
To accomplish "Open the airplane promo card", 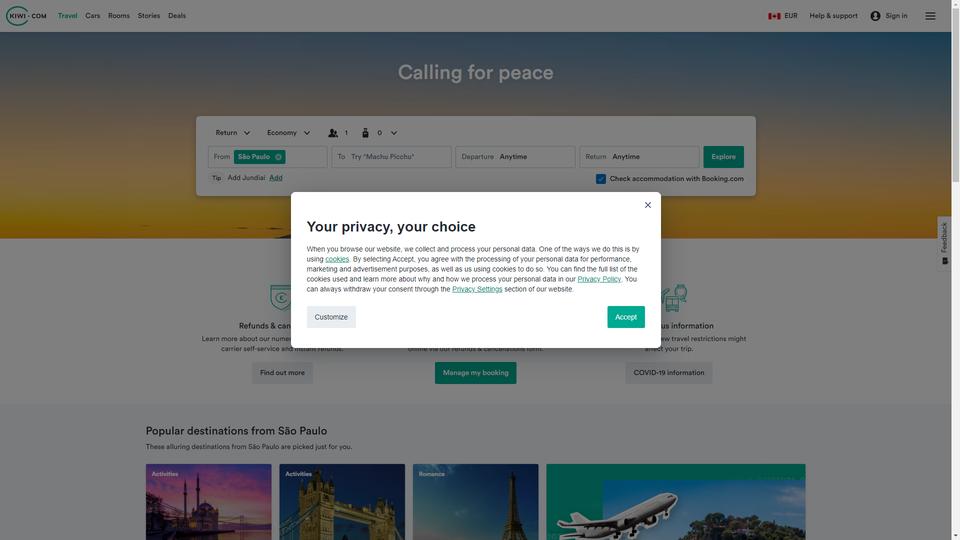I will pos(676,502).
